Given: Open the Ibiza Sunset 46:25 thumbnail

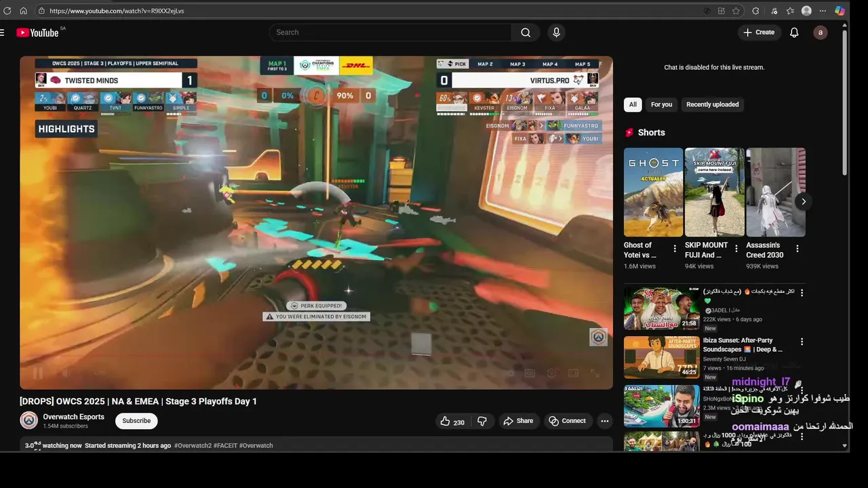Looking at the screenshot, I should point(662,357).
